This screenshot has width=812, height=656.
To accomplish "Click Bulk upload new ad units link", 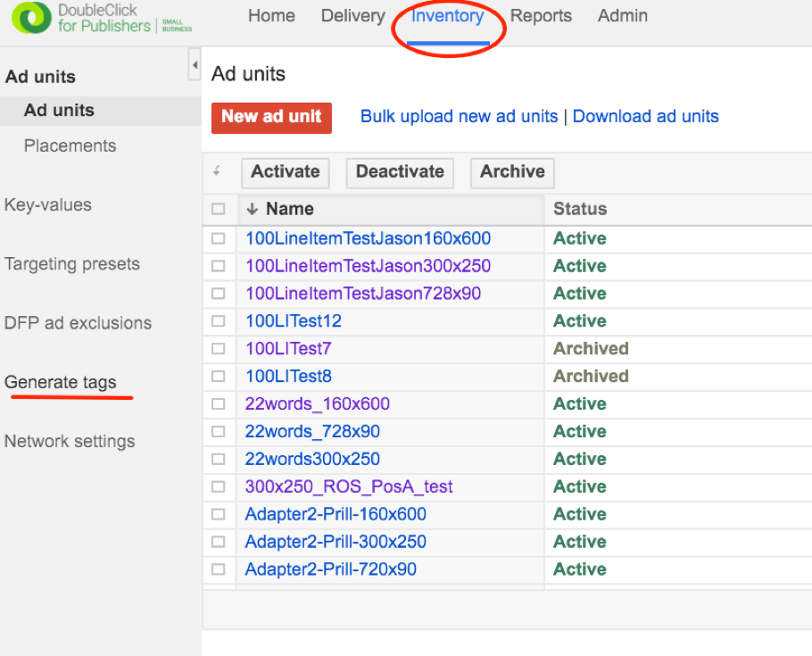I will pos(459,116).
